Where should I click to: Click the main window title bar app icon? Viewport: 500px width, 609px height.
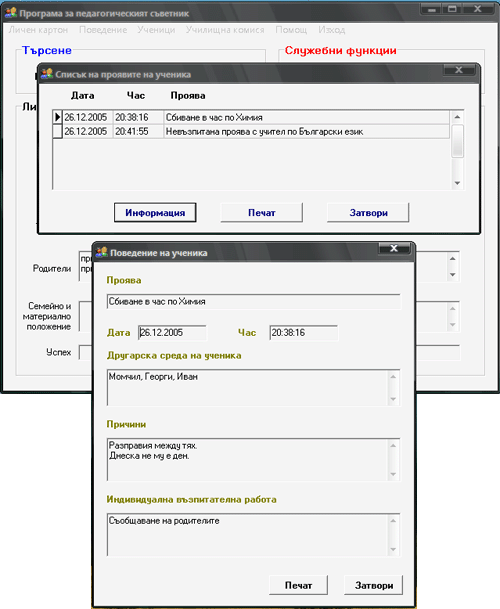[10, 13]
